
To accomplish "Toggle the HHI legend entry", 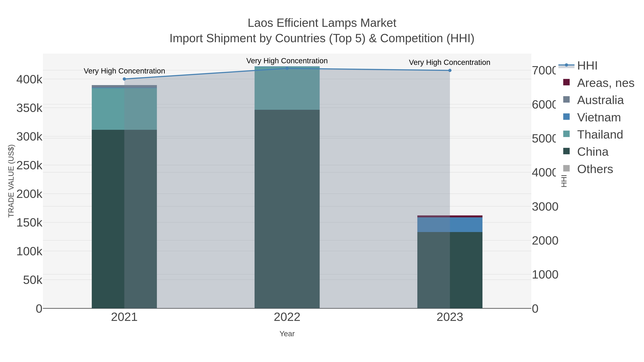I will (578, 65).
